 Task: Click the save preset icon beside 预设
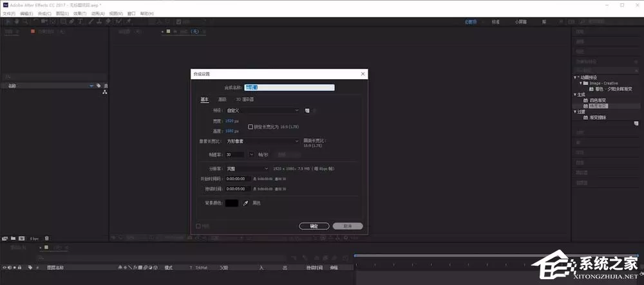point(307,110)
